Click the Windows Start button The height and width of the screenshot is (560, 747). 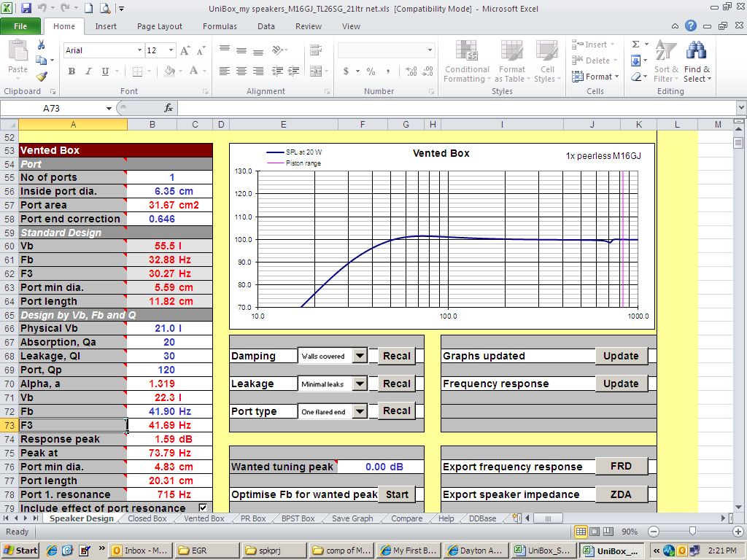[20, 551]
